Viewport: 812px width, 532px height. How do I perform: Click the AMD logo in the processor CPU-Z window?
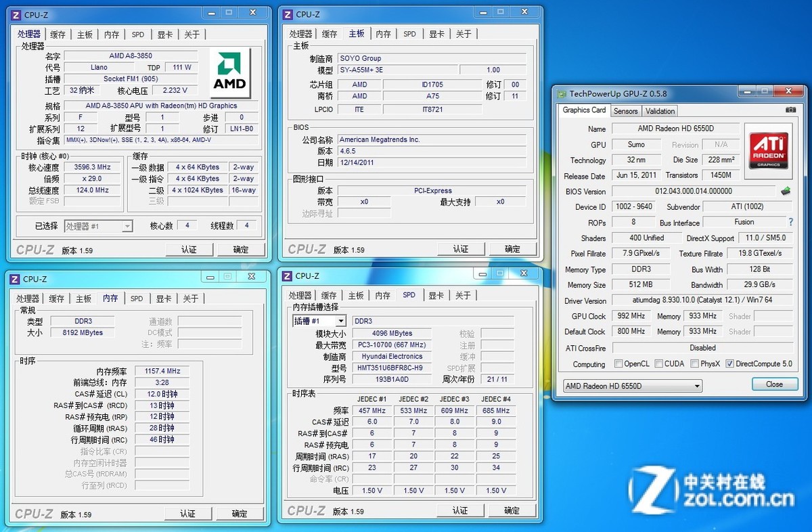pyautogui.click(x=230, y=73)
